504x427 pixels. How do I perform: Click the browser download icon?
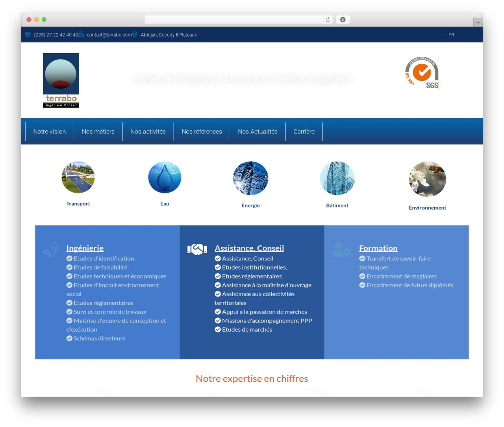pyautogui.click(x=343, y=20)
